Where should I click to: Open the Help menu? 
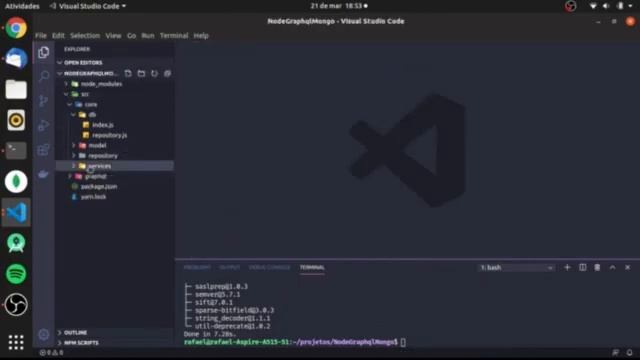point(201,36)
